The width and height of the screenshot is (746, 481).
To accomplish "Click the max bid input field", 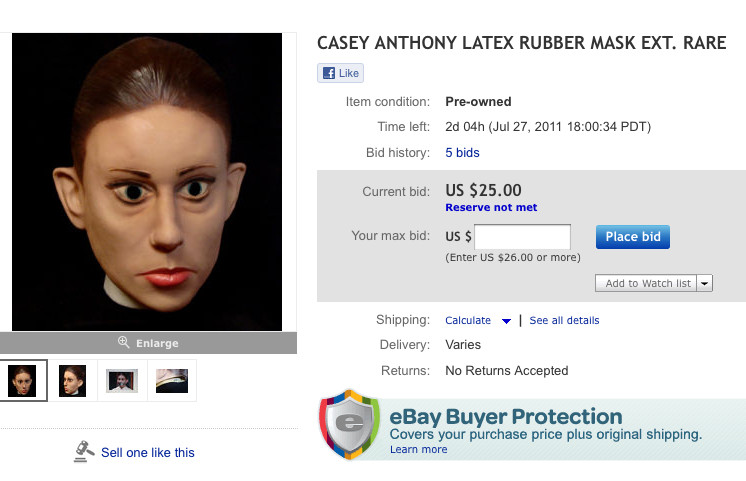I will tap(522, 236).
